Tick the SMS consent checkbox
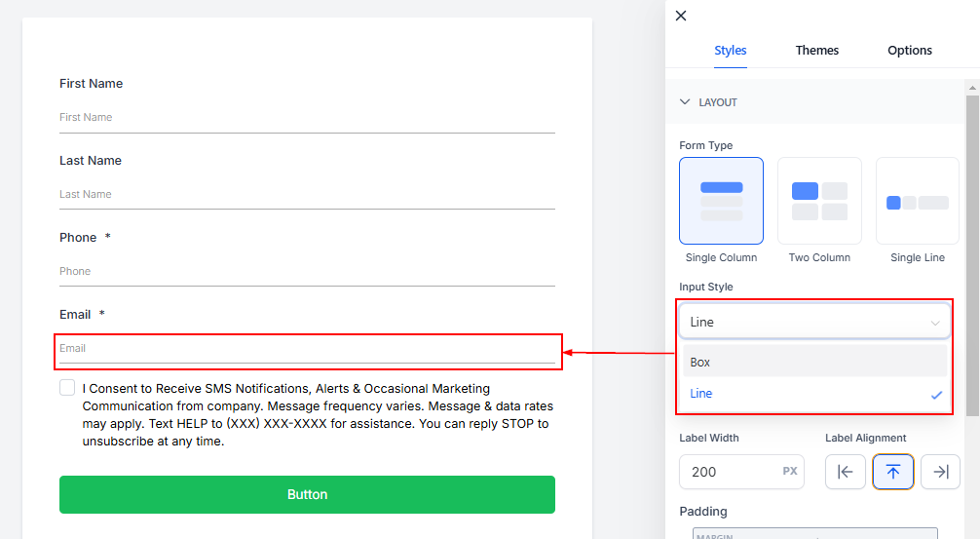Screen dimensions: 980x539 pos(67,388)
